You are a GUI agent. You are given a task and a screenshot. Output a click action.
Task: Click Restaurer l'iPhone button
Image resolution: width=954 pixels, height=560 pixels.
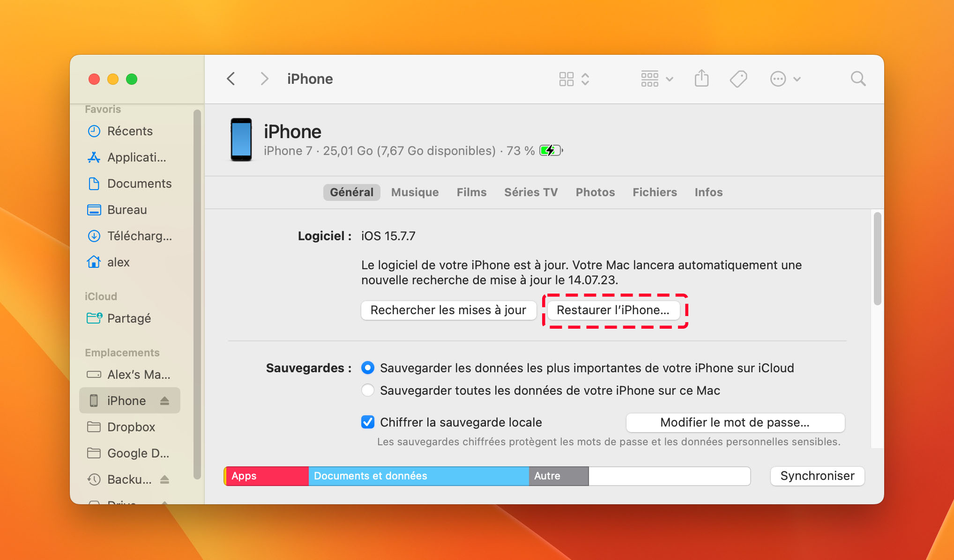[x=614, y=310]
